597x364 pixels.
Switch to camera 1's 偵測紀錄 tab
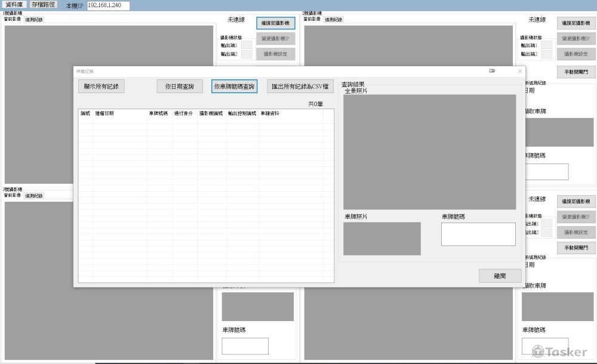coord(34,20)
